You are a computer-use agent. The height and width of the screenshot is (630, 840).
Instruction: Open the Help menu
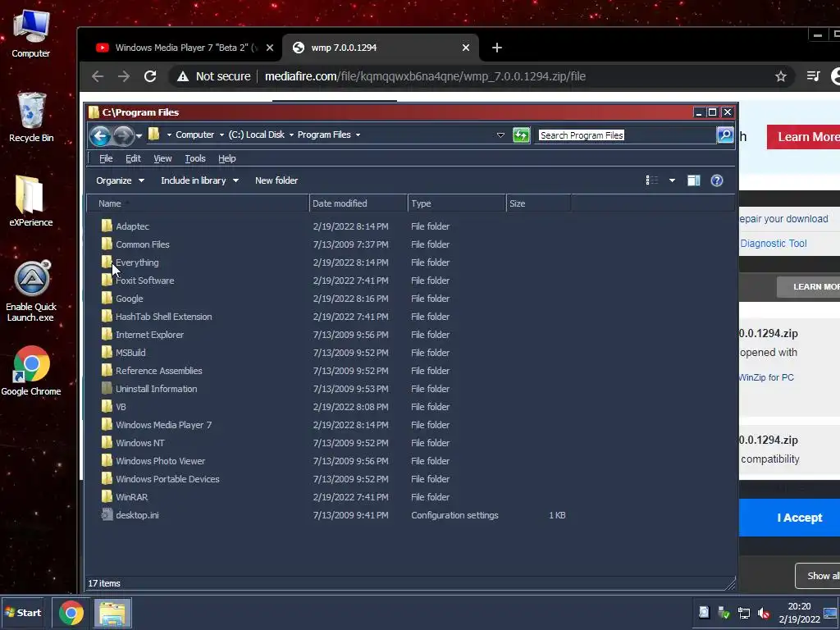[226, 158]
